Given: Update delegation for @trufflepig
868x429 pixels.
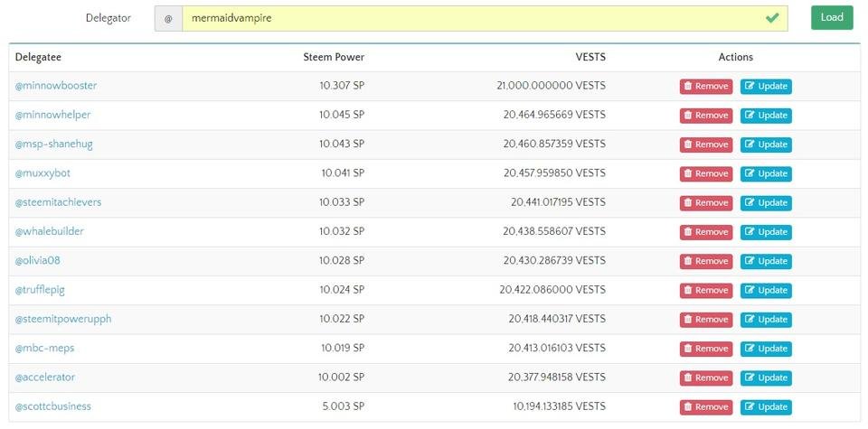Looking at the screenshot, I should [766, 291].
